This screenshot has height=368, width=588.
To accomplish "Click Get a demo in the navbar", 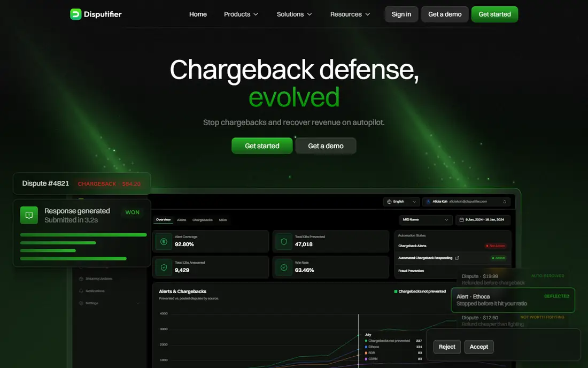I will coord(445,14).
